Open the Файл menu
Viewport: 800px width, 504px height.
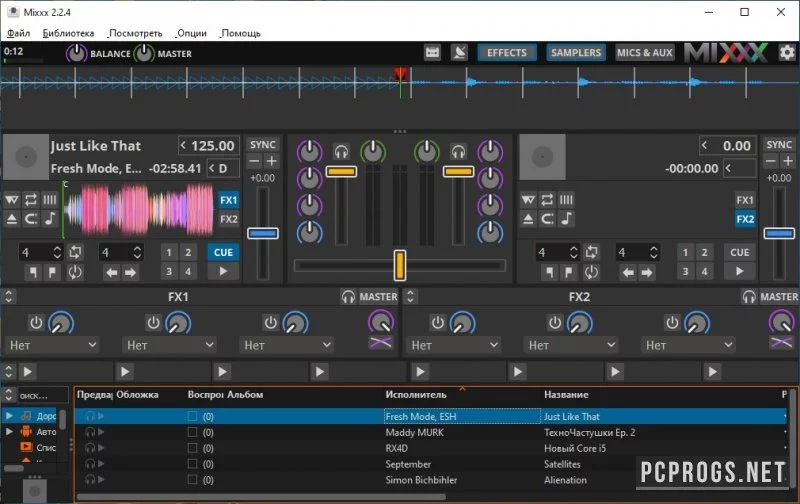(x=18, y=33)
